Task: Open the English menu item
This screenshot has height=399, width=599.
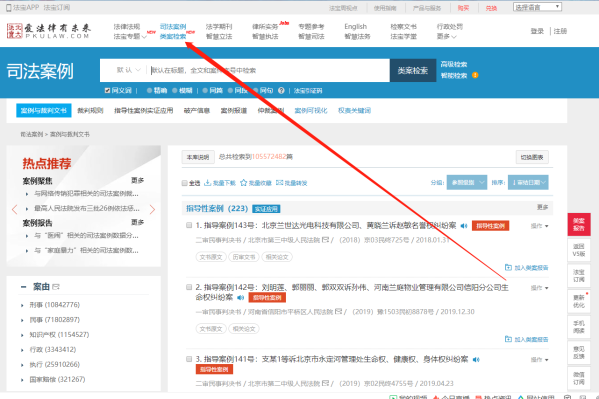Action: (x=355, y=26)
